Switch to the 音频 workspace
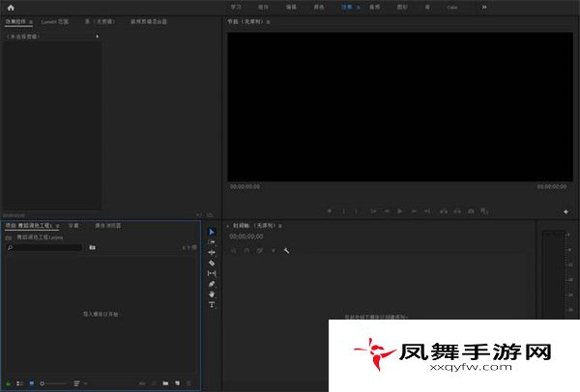Image resolution: width=580 pixels, height=392 pixels. pos(375,7)
